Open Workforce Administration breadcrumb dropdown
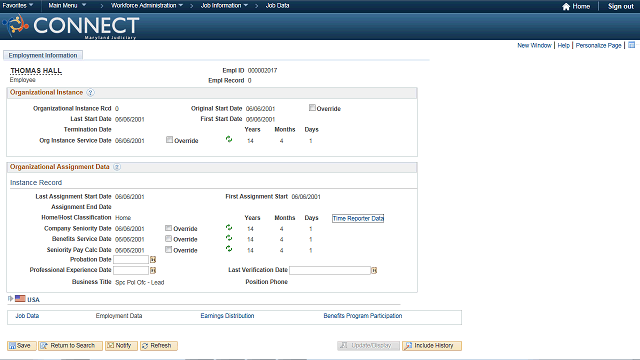Image resolution: width=640 pixels, height=360 pixels. tap(147, 5)
